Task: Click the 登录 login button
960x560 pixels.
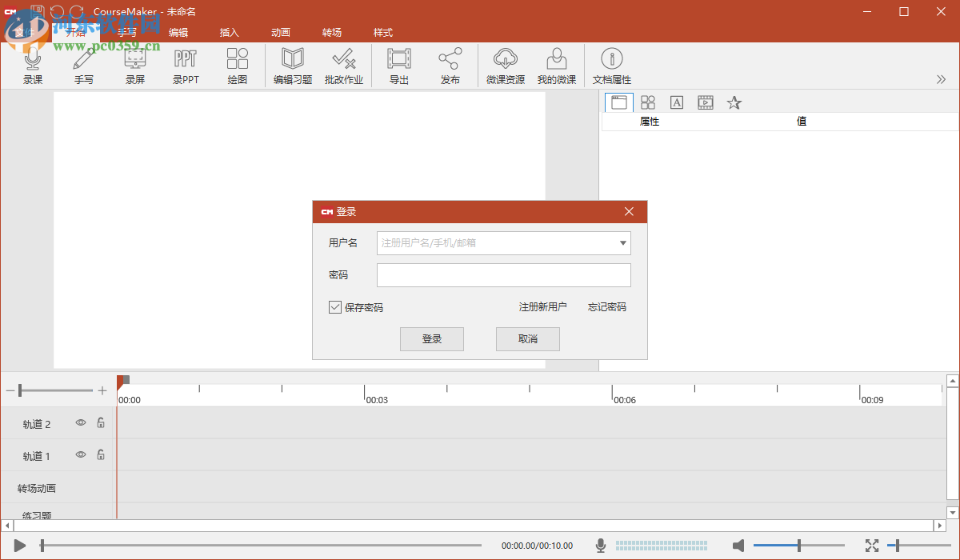Action: pyautogui.click(x=431, y=338)
